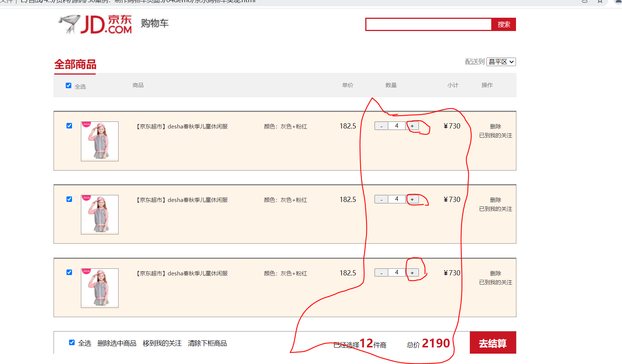Delete the third product via 删除
Screen dimensions: 622x364
pyautogui.click(x=495, y=274)
